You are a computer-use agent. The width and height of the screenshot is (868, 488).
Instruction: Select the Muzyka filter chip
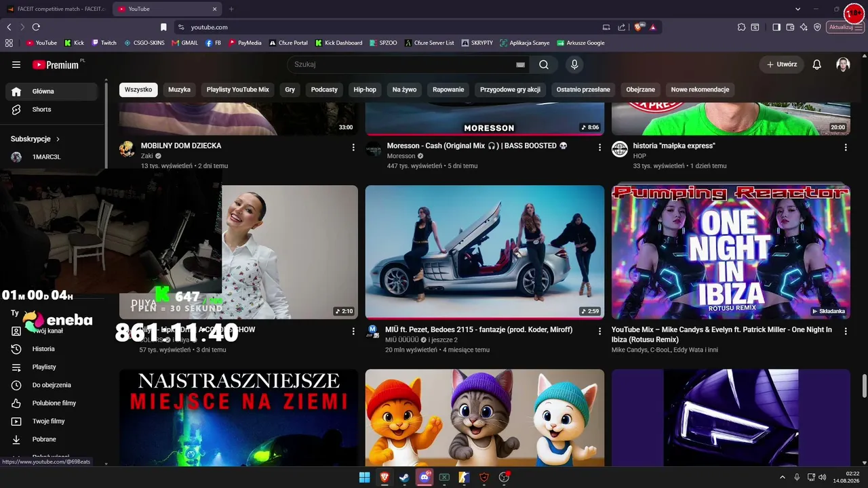pos(179,89)
